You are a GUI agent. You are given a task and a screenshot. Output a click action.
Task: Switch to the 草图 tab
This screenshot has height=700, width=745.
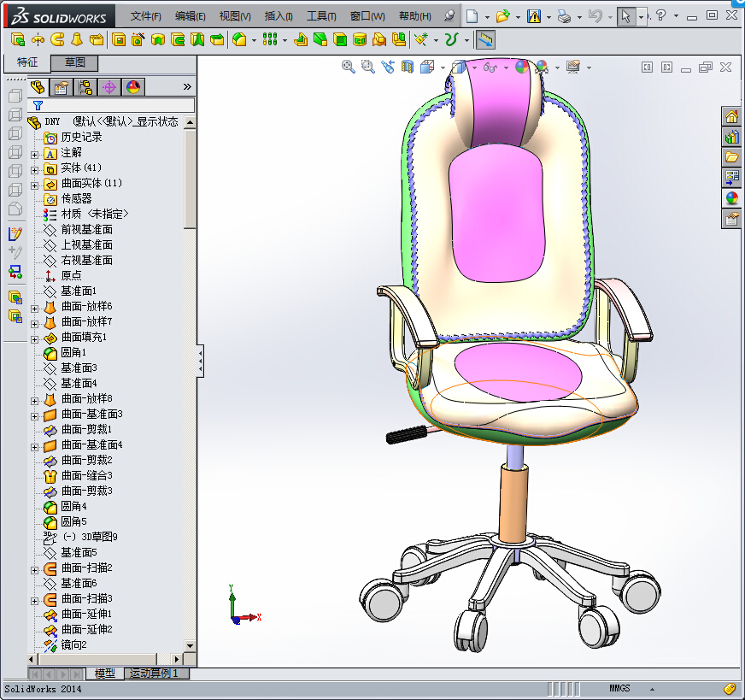[x=74, y=62]
